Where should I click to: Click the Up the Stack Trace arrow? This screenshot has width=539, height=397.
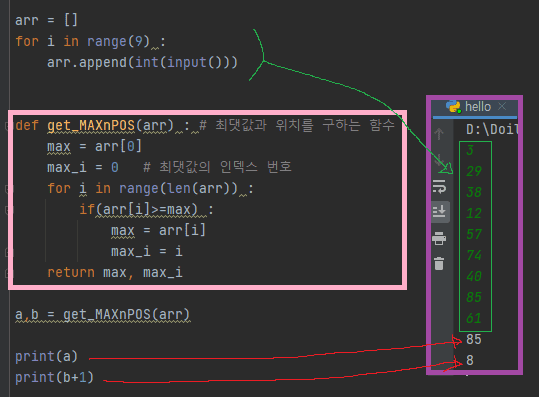click(x=439, y=133)
